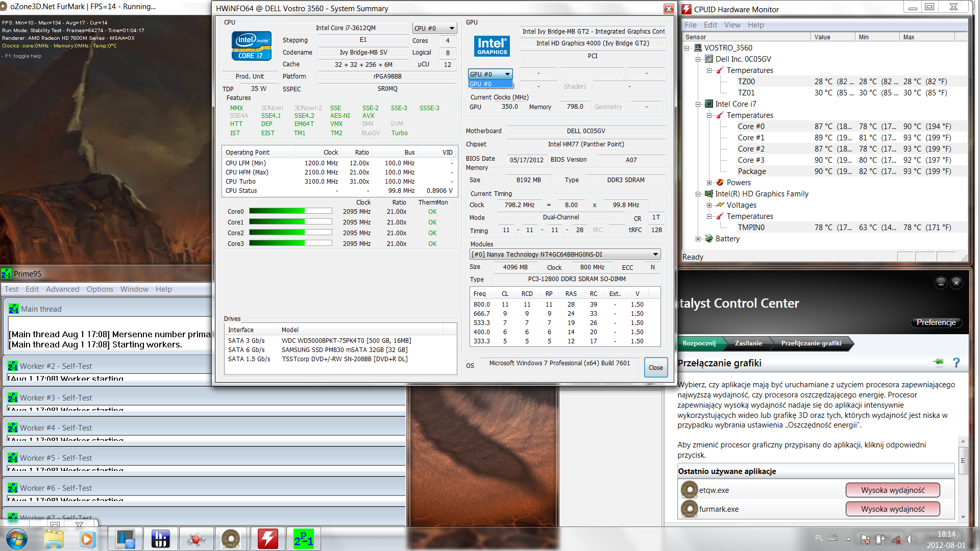Collapse the VOSTRO_3560 tree node
The width and height of the screenshot is (980, 551).
[687, 48]
